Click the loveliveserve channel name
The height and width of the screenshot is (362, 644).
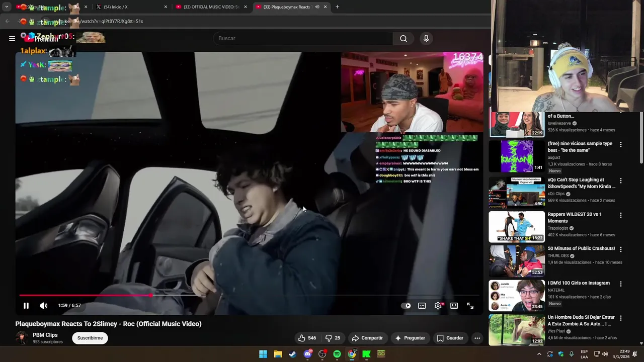(x=559, y=123)
